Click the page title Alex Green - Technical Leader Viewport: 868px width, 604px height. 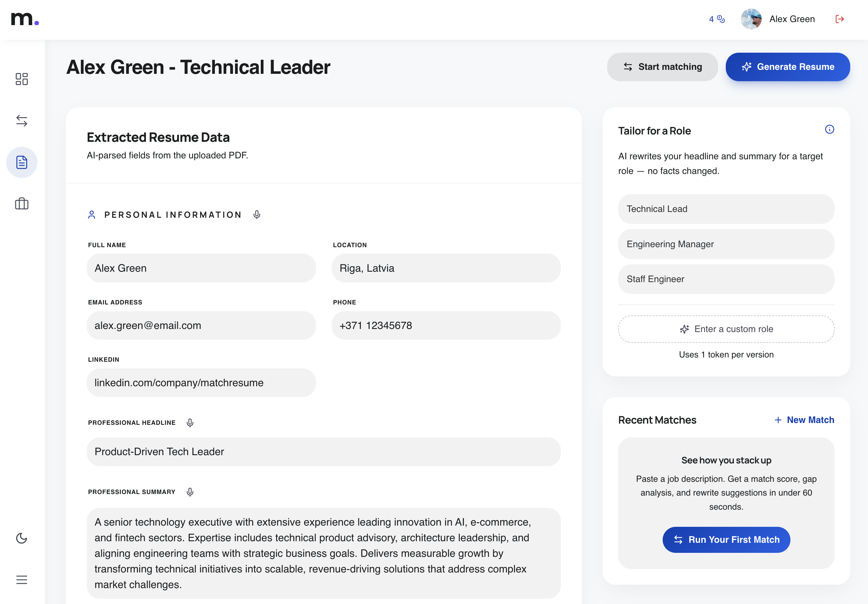198,67
